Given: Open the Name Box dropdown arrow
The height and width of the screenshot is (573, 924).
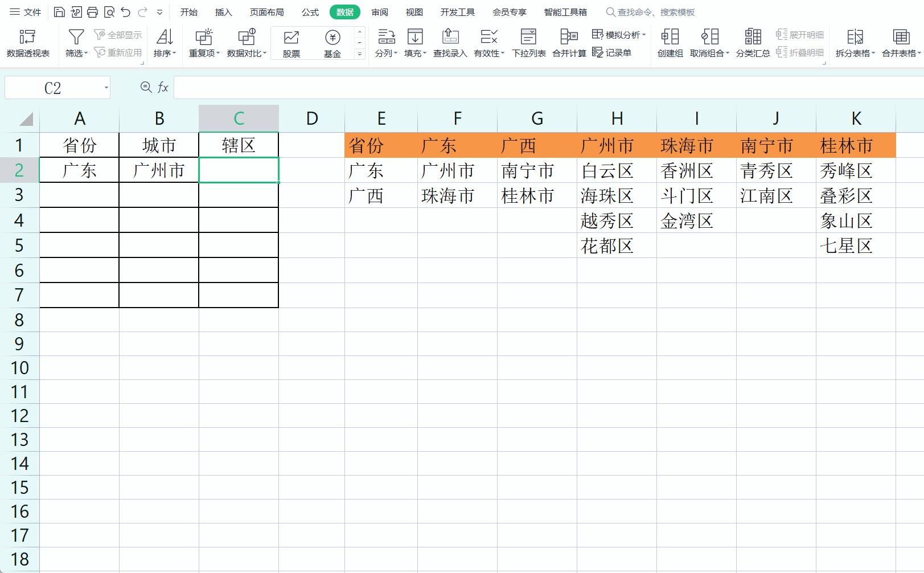Looking at the screenshot, I should click(x=106, y=88).
